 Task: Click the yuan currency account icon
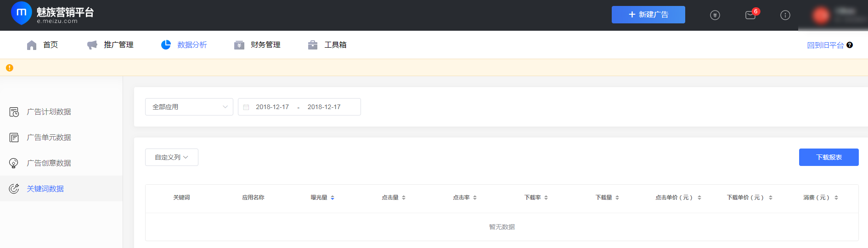click(715, 15)
